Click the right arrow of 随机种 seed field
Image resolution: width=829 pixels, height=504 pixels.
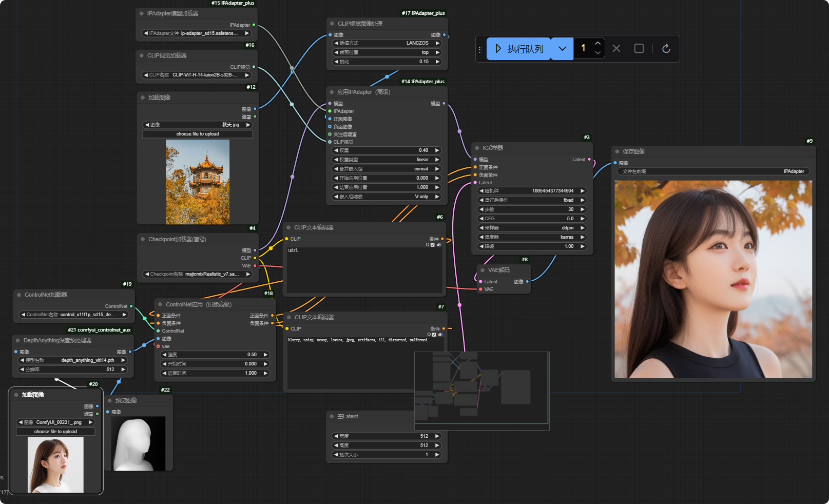[x=583, y=191]
